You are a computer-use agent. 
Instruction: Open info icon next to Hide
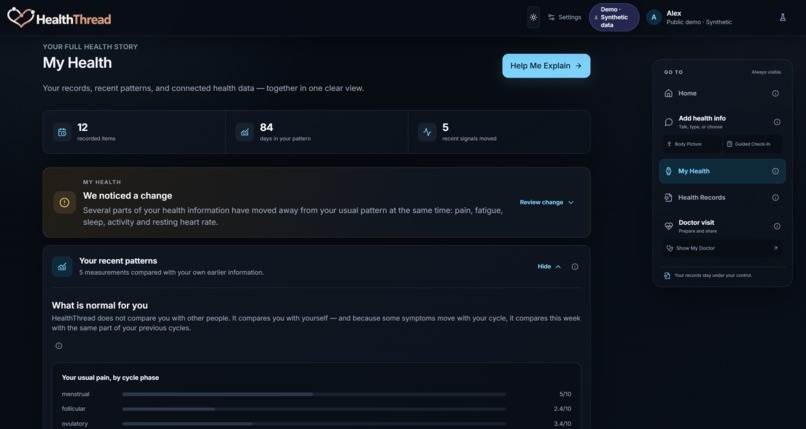575,267
